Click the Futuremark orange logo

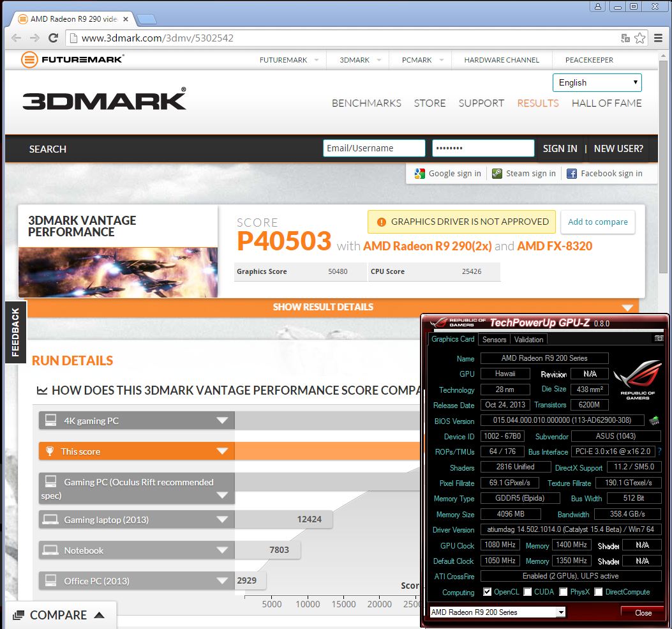pyautogui.click(x=29, y=59)
